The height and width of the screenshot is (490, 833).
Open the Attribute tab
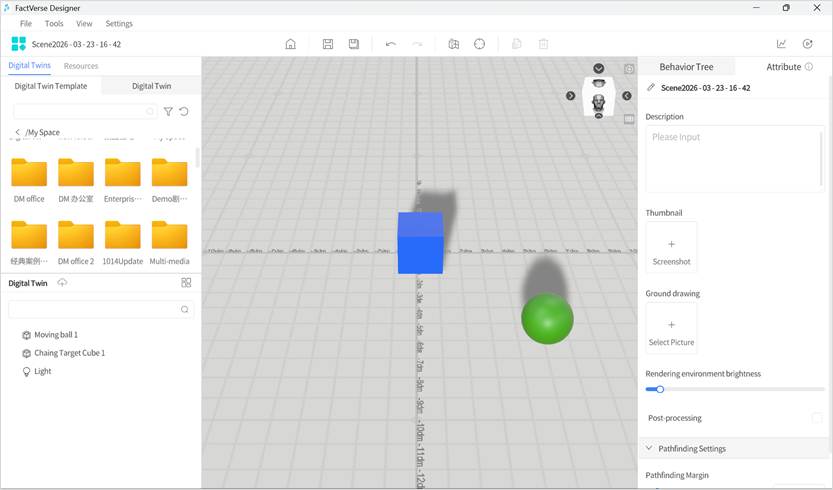[784, 67]
